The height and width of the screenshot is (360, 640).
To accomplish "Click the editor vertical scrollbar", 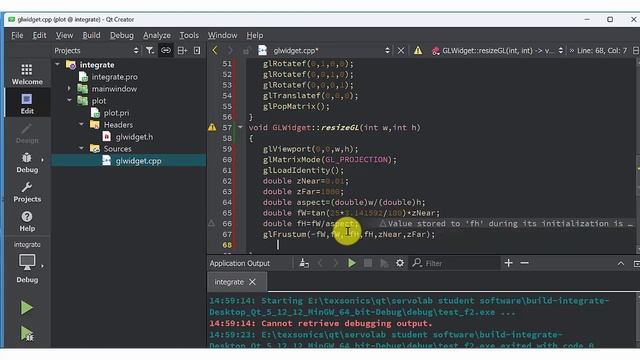I will [x=638, y=155].
